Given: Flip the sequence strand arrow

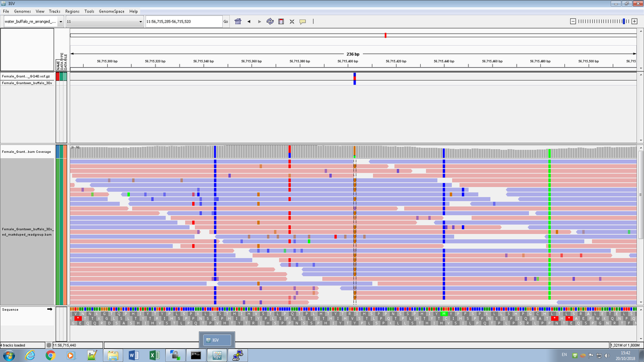Looking at the screenshot, I should (x=50, y=310).
